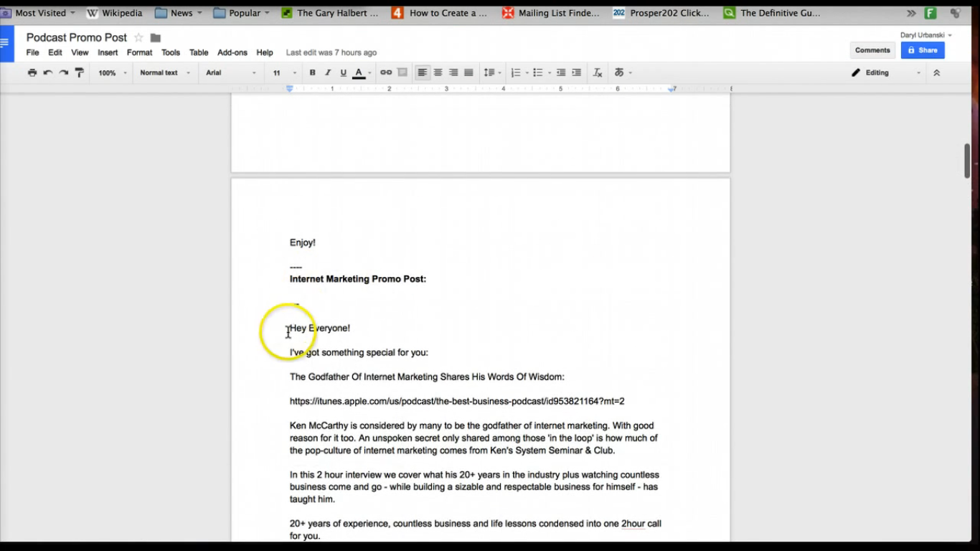Toggle underline formatting
The width and height of the screenshot is (980, 551).
coord(343,72)
